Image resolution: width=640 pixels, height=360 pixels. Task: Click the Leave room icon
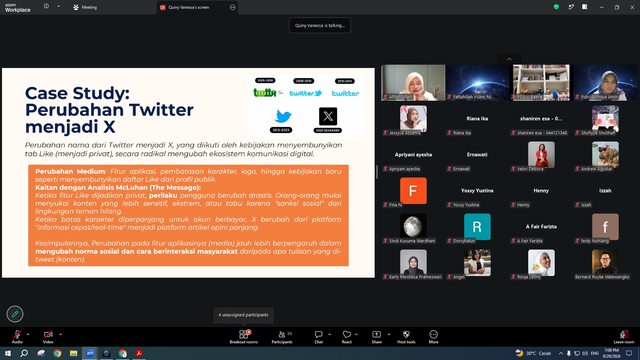(x=624, y=334)
